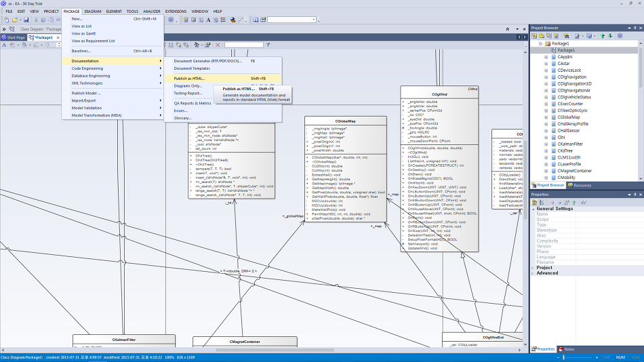Screen dimensions: 644x362
Task: Open the main toolbar combo box dropdown
Action: pos(314,20)
